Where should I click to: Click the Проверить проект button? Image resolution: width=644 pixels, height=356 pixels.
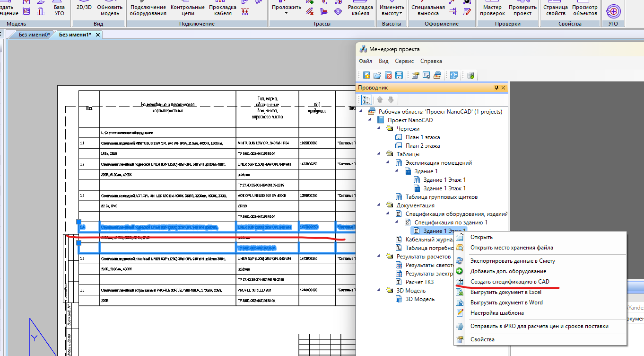coord(522,10)
